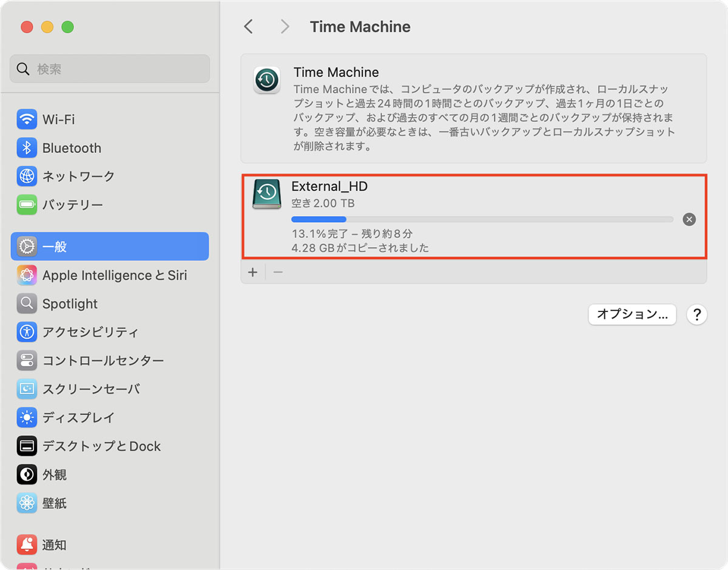Click the 検索 search field
The image size is (728, 570).
tap(110, 69)
